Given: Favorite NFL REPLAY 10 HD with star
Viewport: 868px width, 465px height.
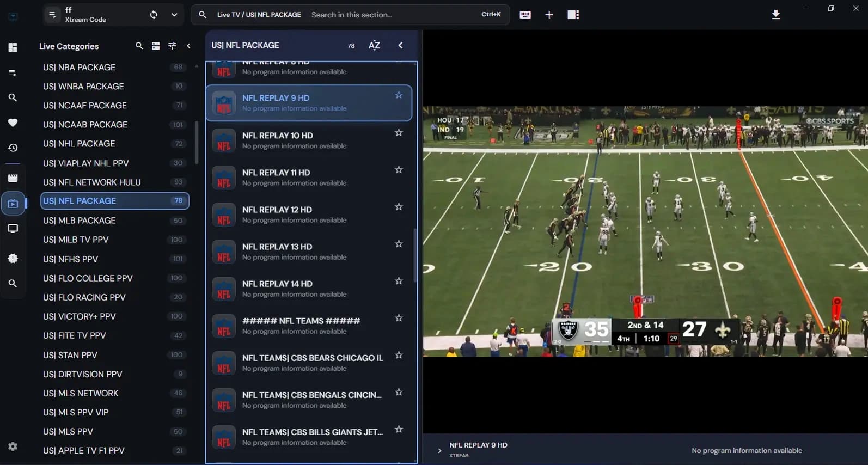Looking at the screenshot, I should click(399, 133).
